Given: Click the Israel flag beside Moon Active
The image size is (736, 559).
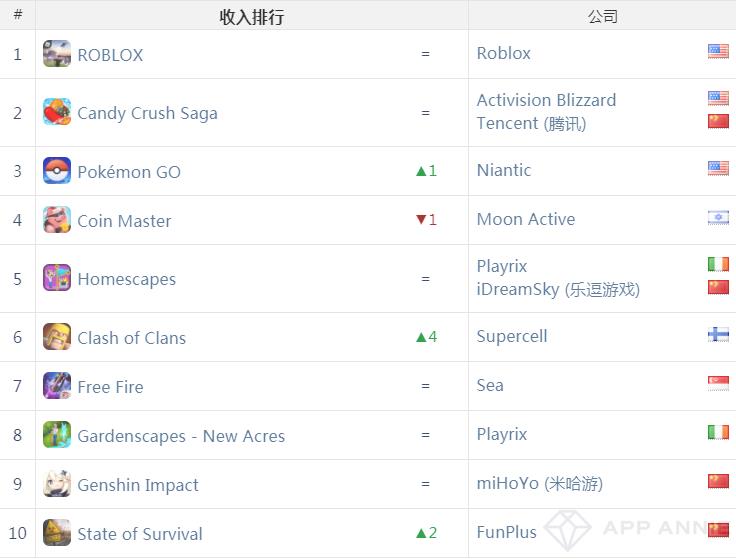Looking at the screenshot, I should 718,217.
